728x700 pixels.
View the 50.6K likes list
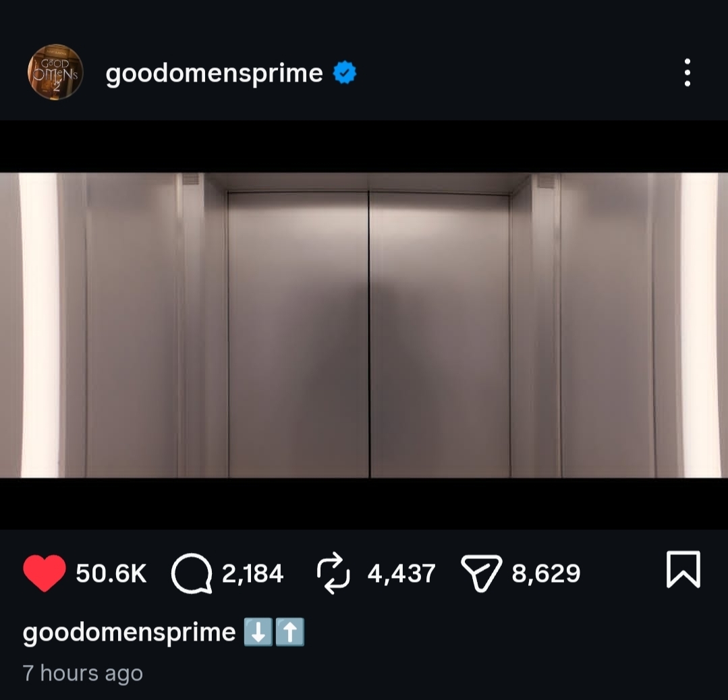pos(111,573)
